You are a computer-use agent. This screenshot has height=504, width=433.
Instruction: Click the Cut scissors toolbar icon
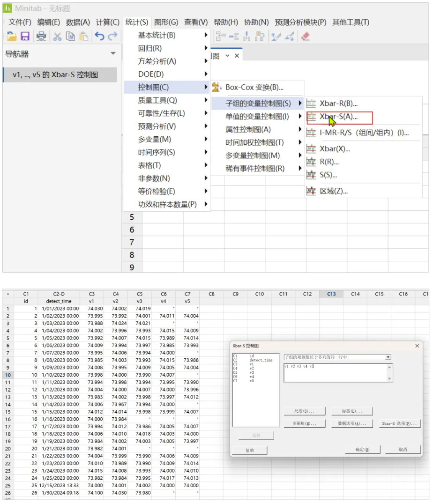pos(57,37)
